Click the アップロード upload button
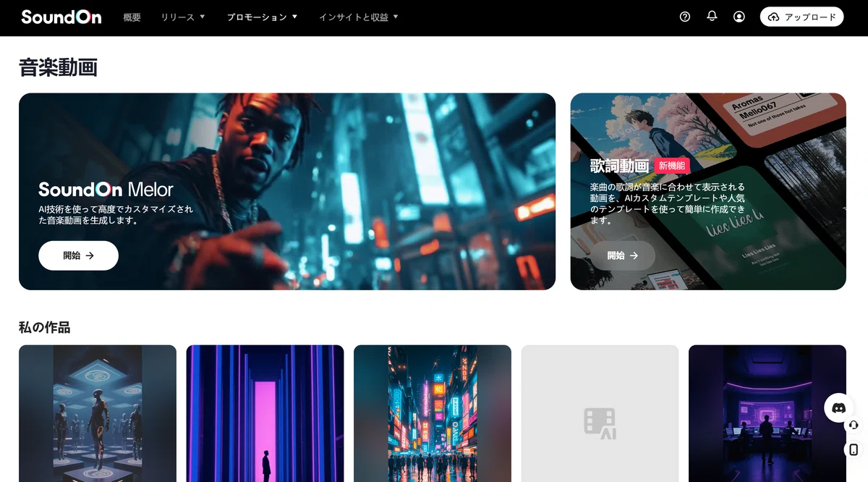This screenshot has height=482, width=868. point(801,17)
